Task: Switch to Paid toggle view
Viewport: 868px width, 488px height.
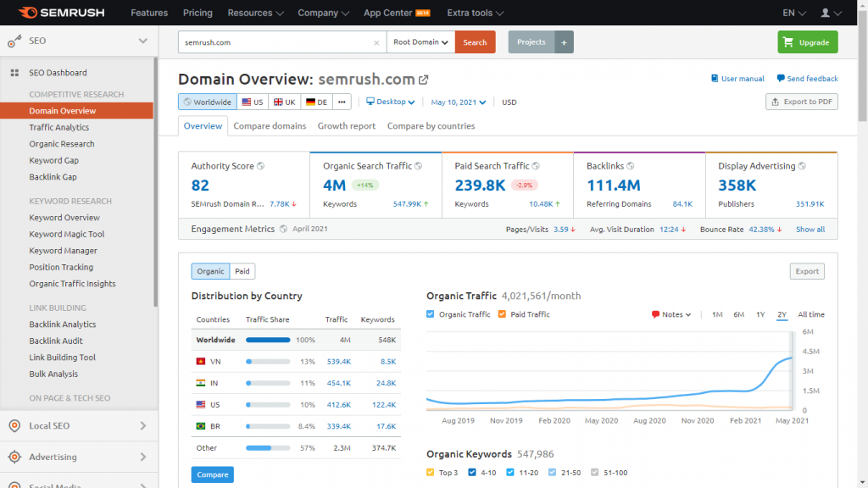Action: click(242, 271)
